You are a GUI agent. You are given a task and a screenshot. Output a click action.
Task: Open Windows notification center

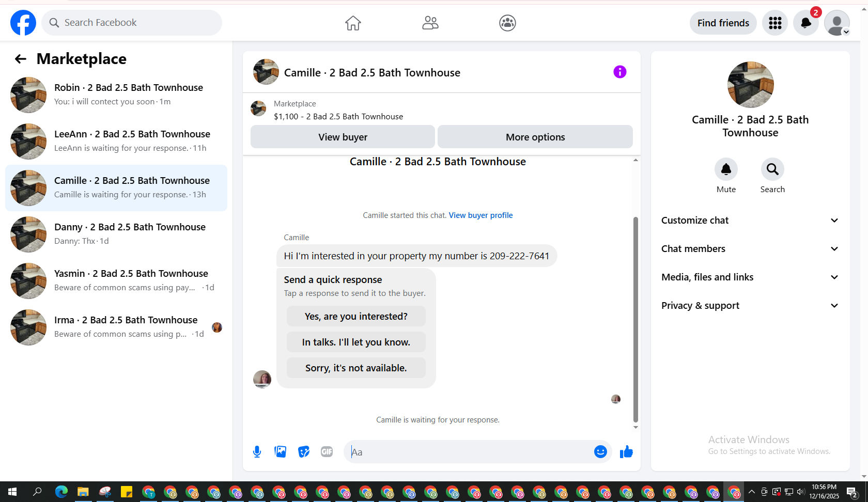click(x=852, y=492)
